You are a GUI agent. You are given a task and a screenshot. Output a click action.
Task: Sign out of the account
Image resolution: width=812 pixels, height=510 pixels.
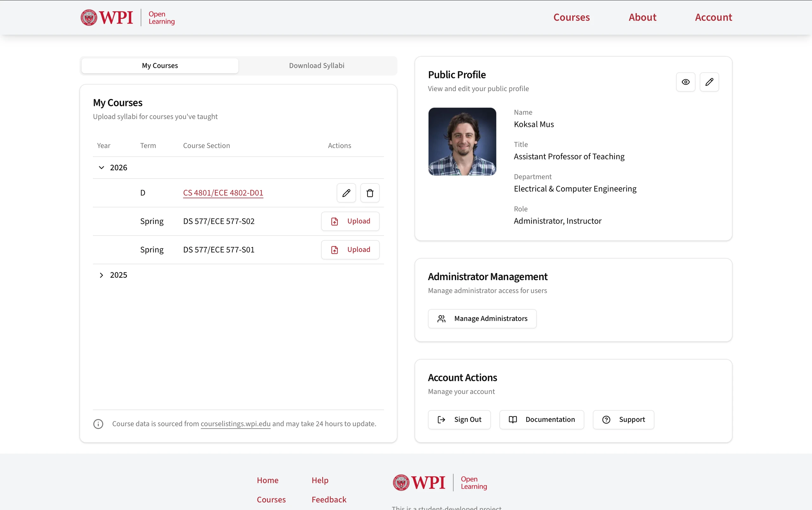coord(459,419)
